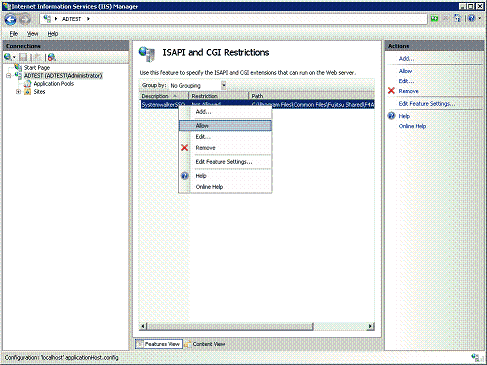Image resolution: width=487 pixels, height=365 pixels.
Task: Choose Allow in the context menu
Action: (225, 126)
